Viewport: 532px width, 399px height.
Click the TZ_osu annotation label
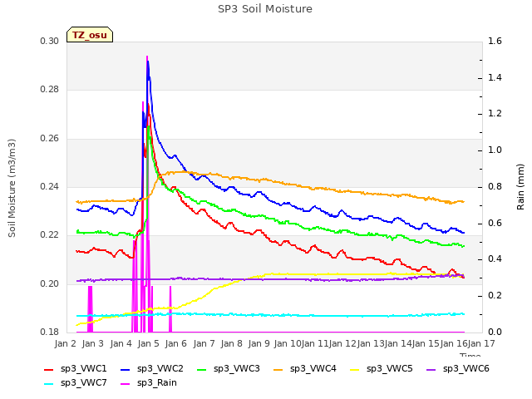coord(90,35)
